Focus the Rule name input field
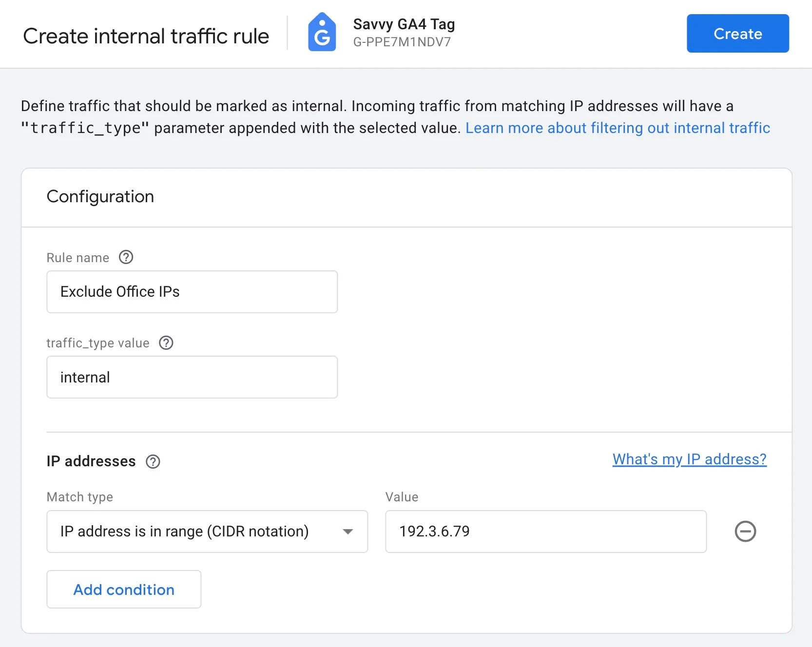Screen dimensions: 812x647 pyautogui.click(x=192, y=292)
